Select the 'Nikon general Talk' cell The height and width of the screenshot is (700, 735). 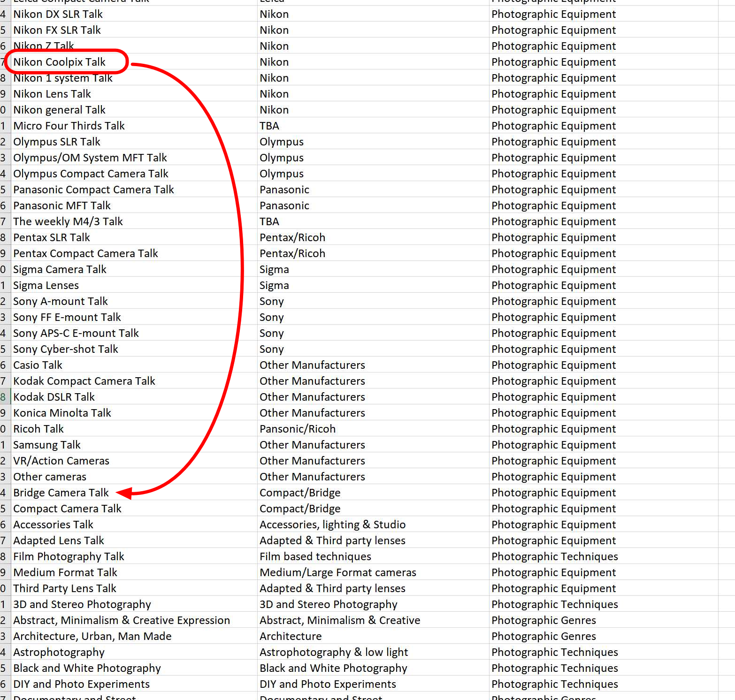134,110
